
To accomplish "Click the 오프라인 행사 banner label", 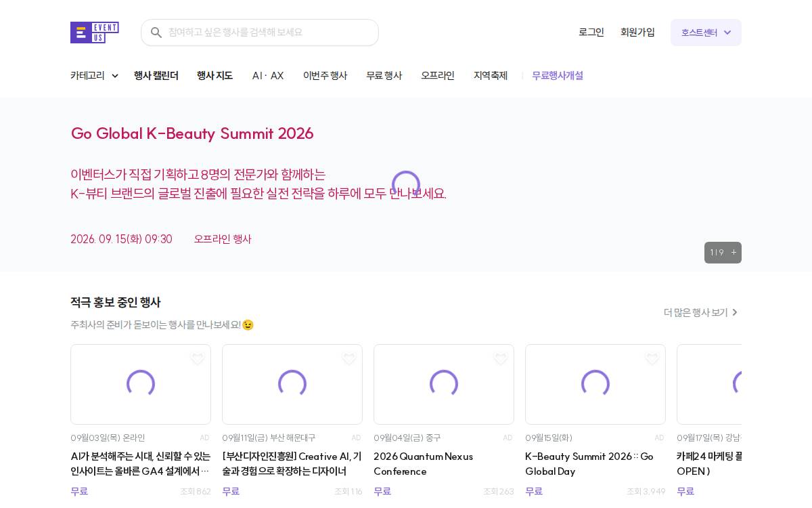I will pyautogui.click(x=223, y=239).
